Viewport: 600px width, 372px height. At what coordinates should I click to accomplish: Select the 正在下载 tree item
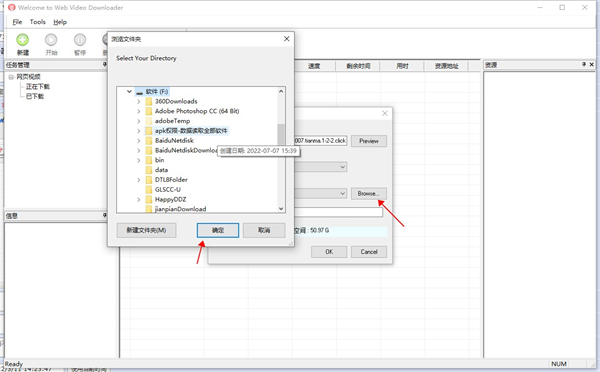(38, 86)
